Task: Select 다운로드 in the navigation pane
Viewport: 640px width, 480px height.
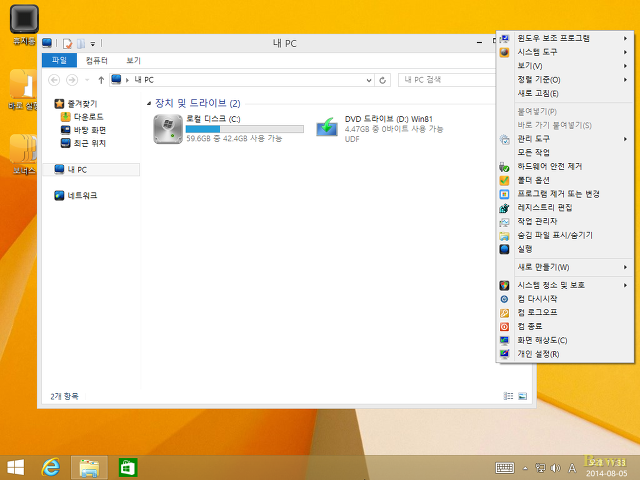Action: (x=82, y=117)
